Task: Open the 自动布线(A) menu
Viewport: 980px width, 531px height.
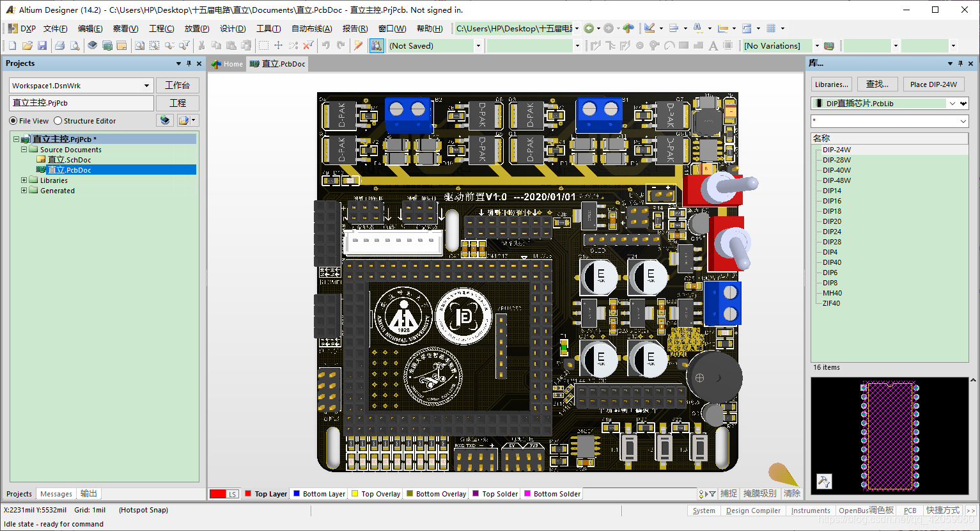Action: point(312,29)
